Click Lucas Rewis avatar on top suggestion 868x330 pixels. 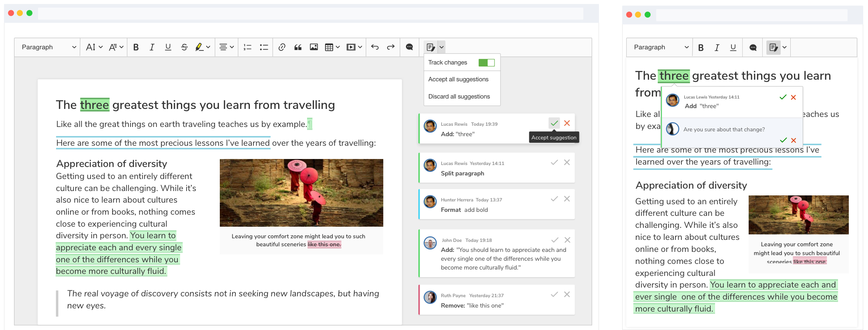[430, 126]
